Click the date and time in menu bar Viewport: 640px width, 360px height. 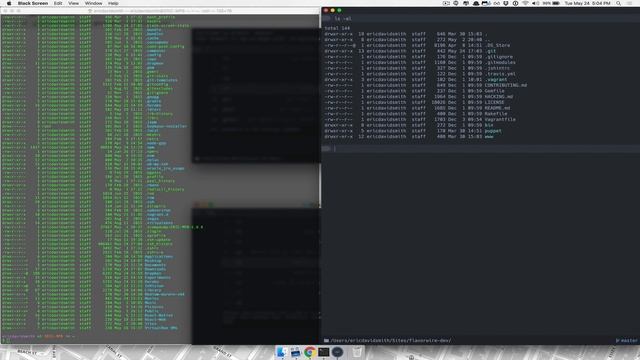(587, 3)
